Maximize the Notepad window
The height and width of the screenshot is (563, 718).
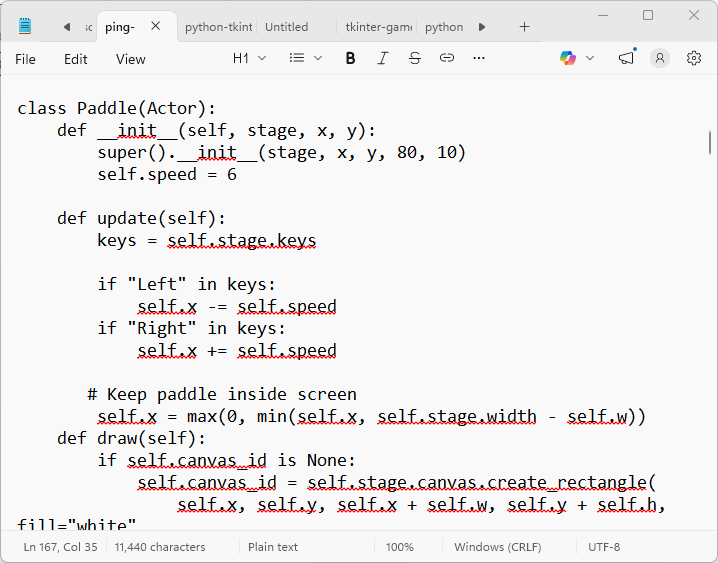648,15
